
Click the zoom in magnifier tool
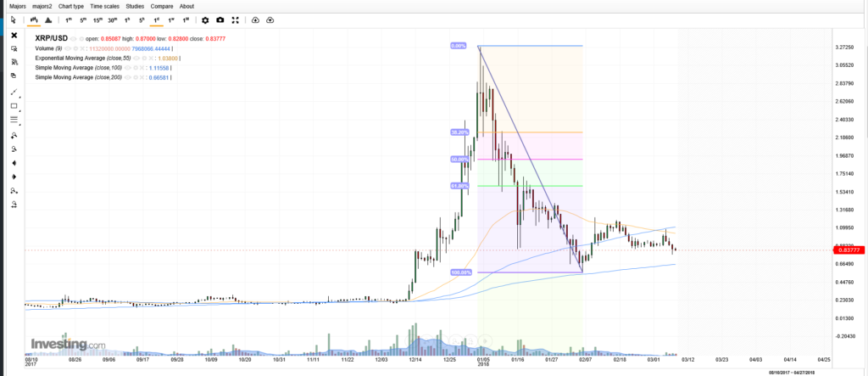(14, 135)
